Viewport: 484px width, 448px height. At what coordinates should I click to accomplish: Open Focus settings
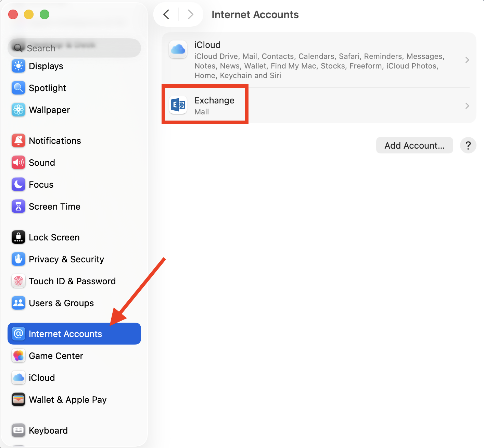click(41, 184)
